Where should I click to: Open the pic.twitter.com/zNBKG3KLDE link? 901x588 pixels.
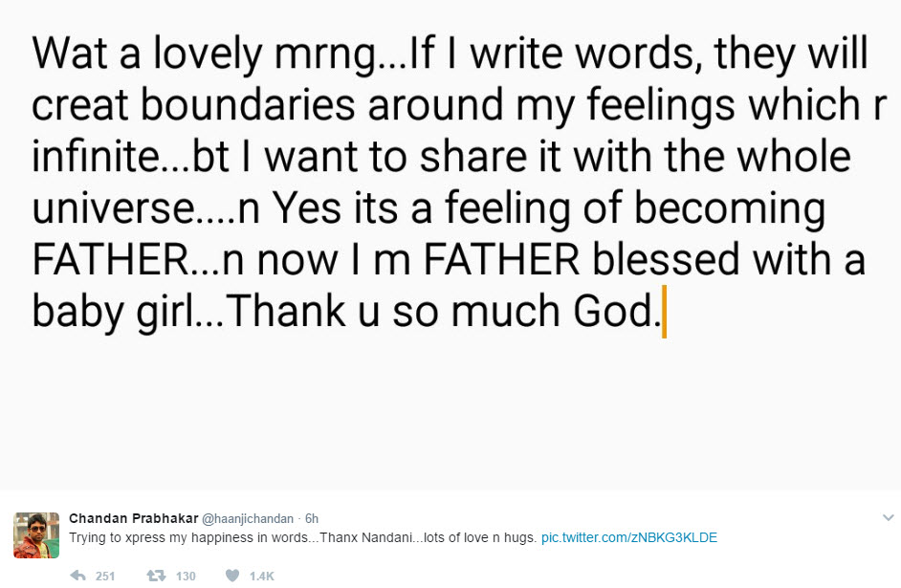628,538
